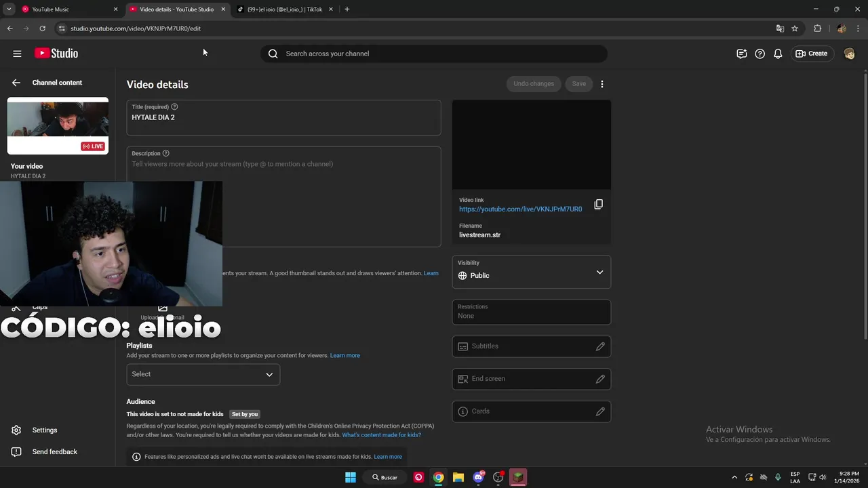Switch to the YouTube Music tab

pos(69,9)
